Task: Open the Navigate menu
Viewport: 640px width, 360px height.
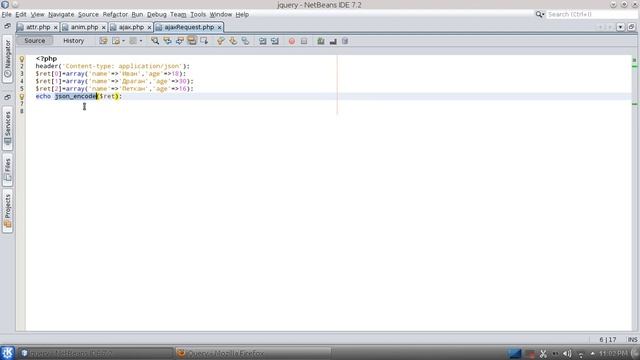Action: pos(61,14)
